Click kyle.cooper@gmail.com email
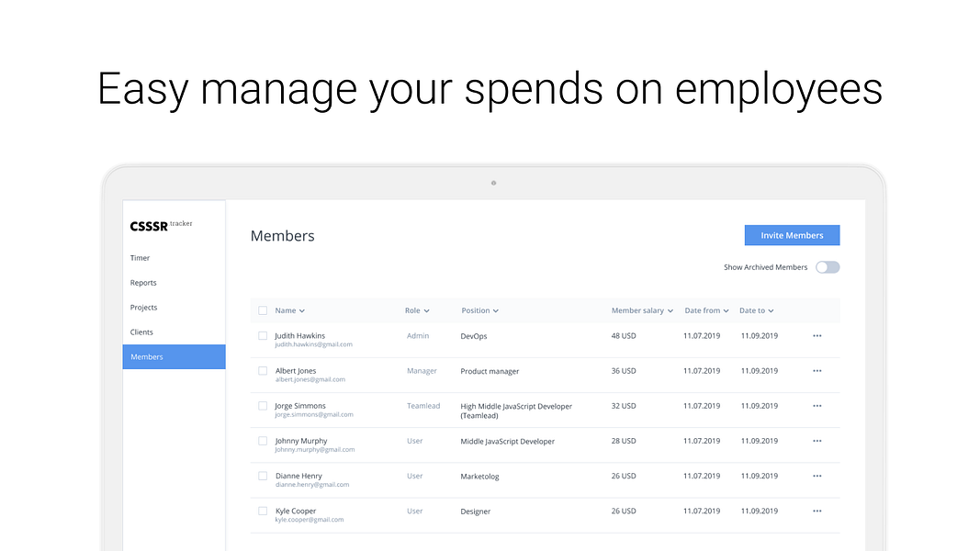Viewport: 980px width, 551px height. click(310, 519)
